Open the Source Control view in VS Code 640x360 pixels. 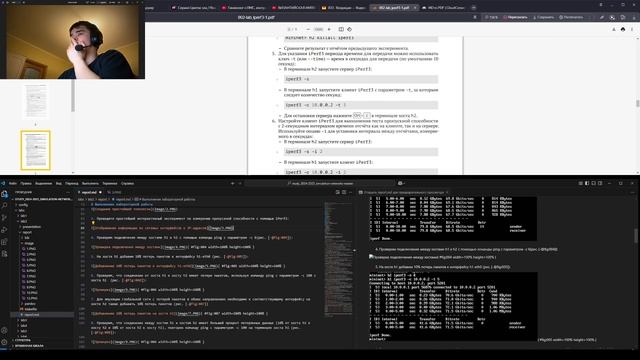[4, 218]
